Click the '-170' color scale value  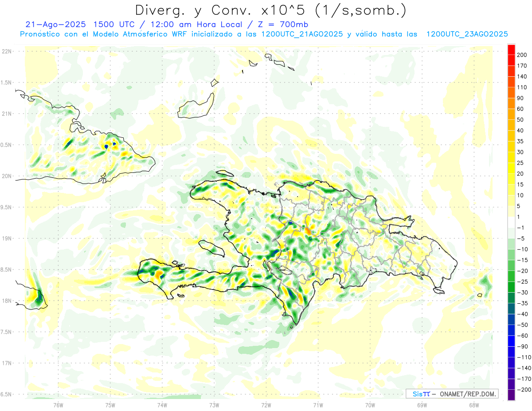click(x=524, y=379)
